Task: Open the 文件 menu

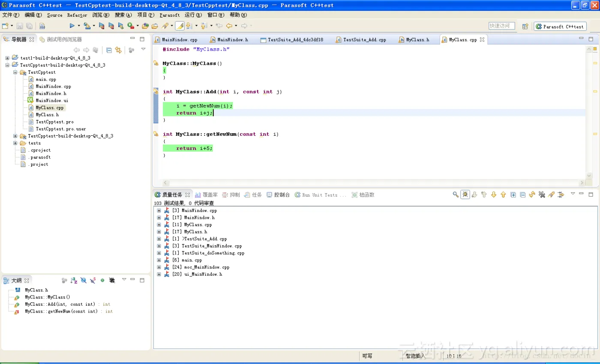Action: pos(11,15)
